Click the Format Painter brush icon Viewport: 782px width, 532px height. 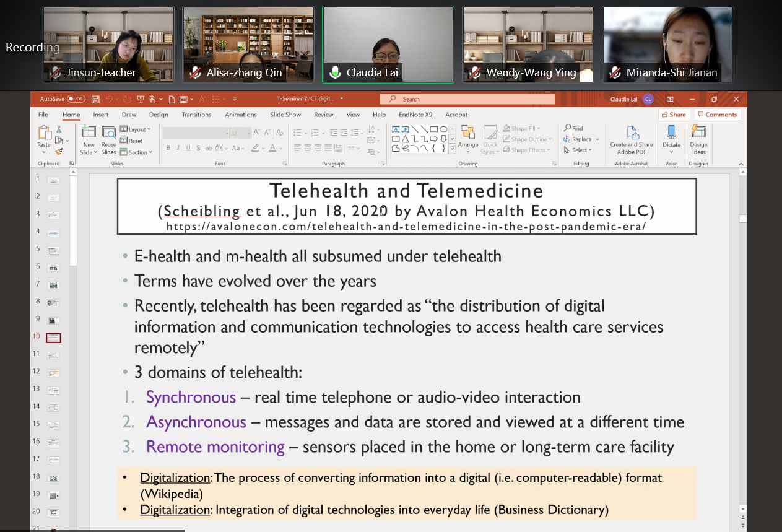(x=59, y=151)
